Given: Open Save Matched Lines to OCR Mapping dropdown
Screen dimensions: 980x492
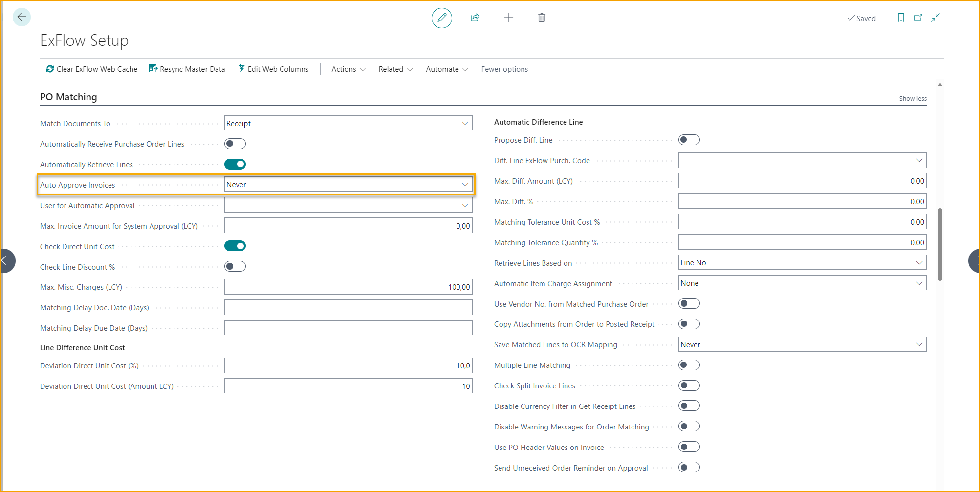Looking at the screenshot, I should point(803,344).
